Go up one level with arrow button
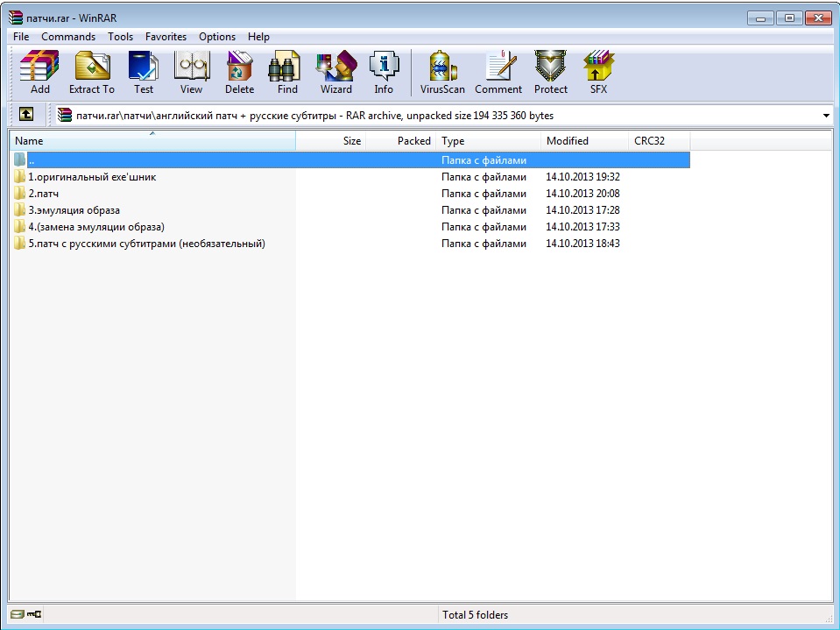The width and height of the screenshot is (840, 630). coord(26,115)
